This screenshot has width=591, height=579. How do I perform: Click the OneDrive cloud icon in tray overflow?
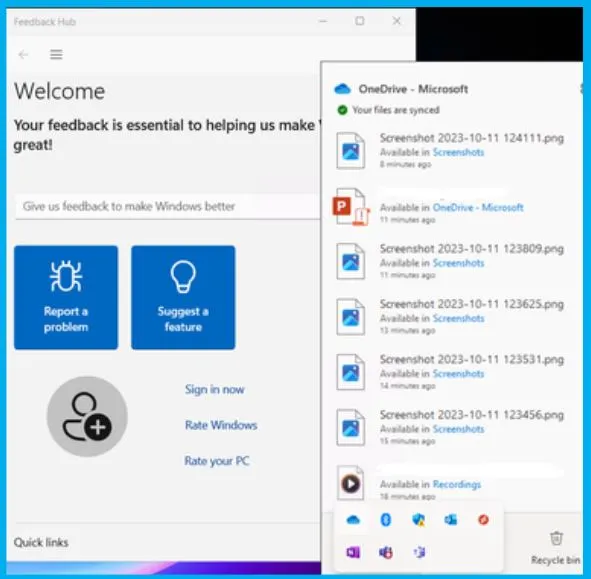pos(353,520)
